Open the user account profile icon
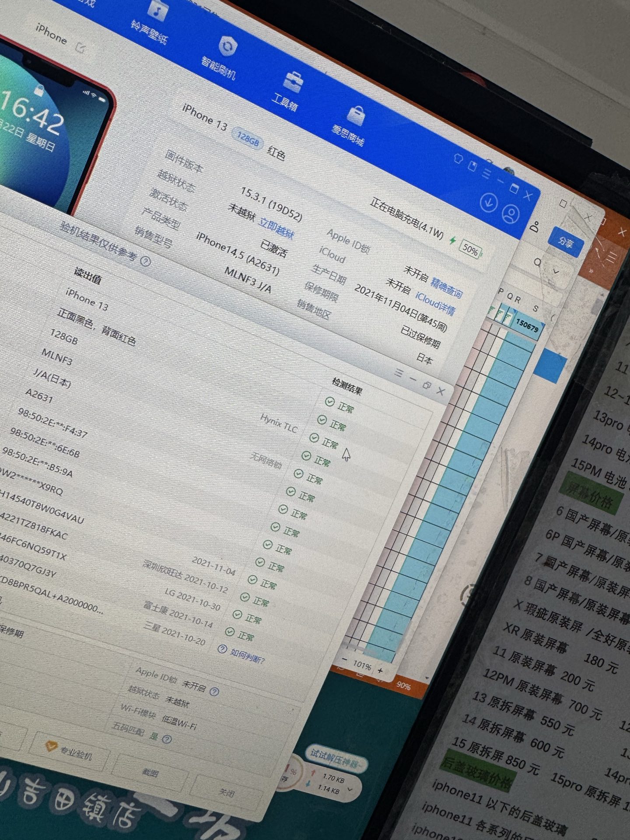630x840 pixels. pyautogui.click(x=510, y=214)
